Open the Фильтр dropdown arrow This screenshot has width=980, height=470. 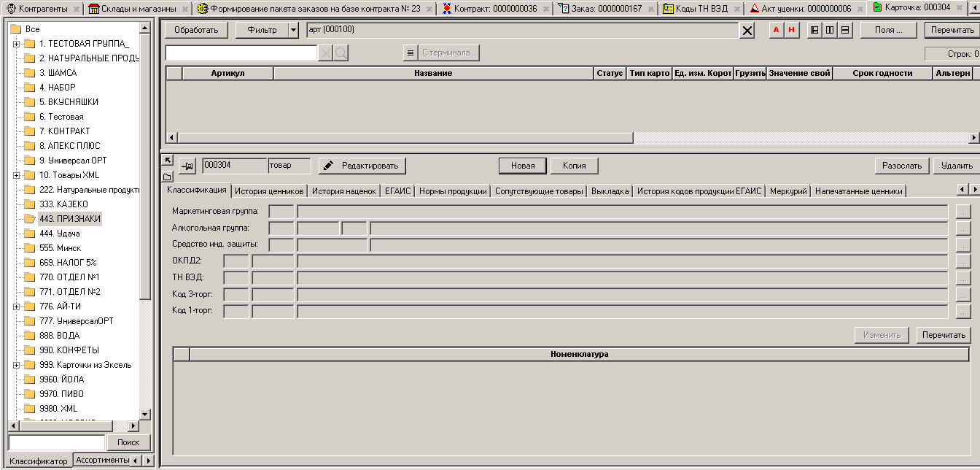(293, 30)
